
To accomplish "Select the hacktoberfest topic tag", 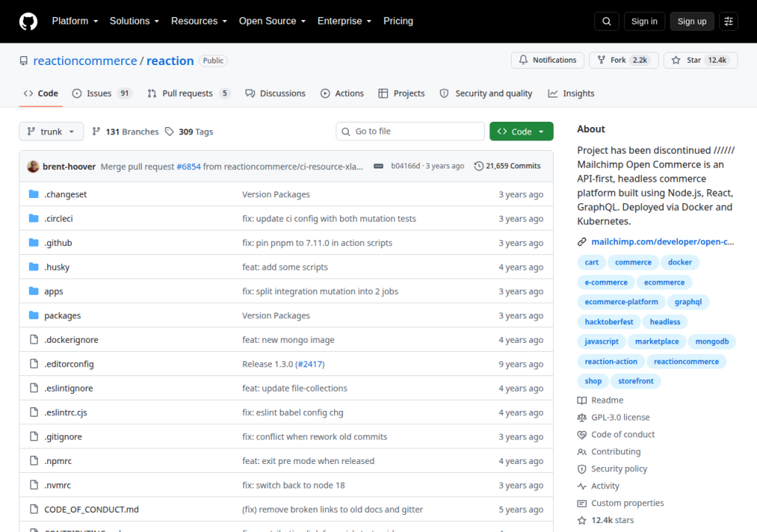I will (x=609, y=321).
